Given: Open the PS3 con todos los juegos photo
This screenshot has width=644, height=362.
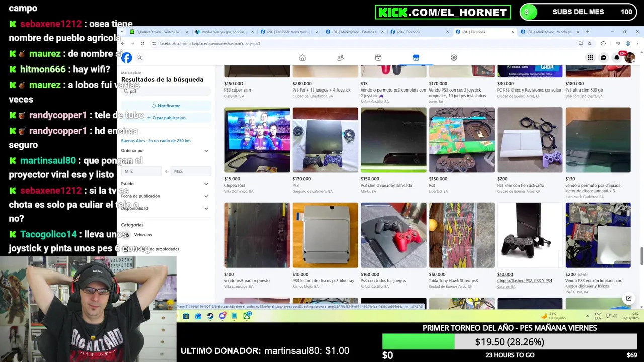Looking at the screenshot, I should coord(393,235).
